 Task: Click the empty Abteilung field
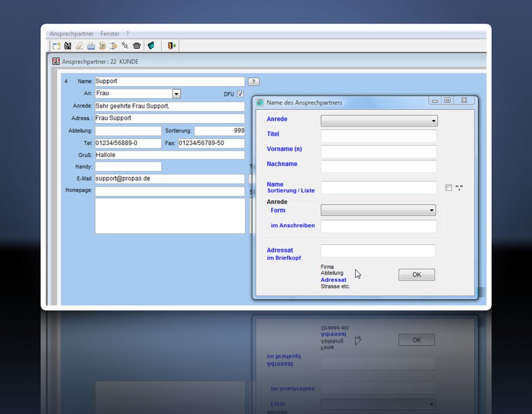click(x=128, y=131)
